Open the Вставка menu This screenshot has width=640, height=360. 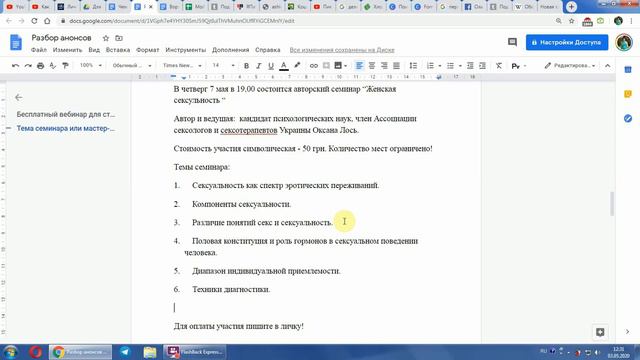pos(118,50)
